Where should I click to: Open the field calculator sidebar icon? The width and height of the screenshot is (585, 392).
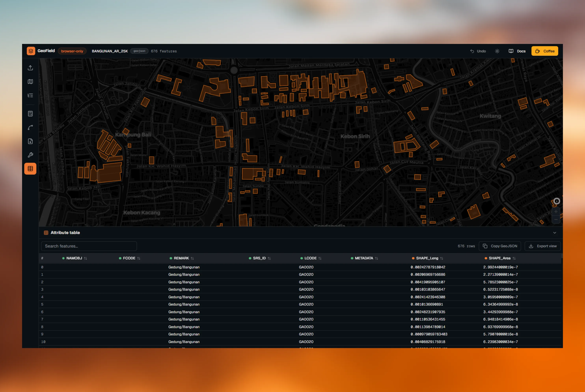point(30,114)
